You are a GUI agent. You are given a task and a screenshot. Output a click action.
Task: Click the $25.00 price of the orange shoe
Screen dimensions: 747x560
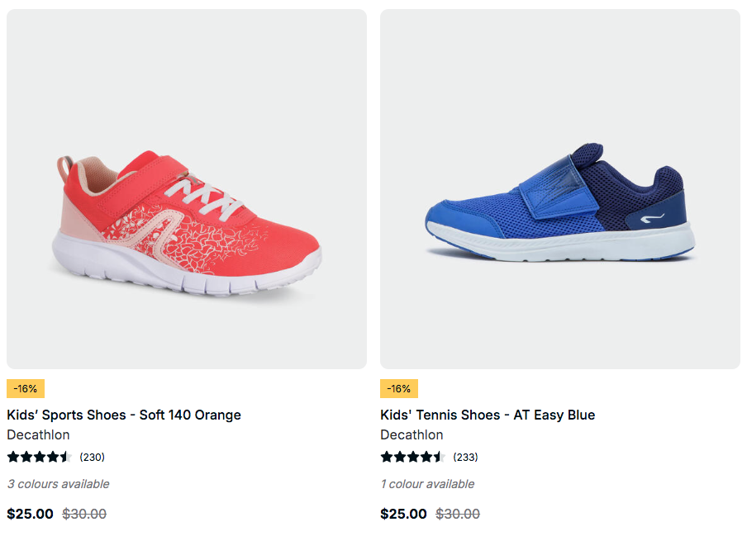coord(30,514)
